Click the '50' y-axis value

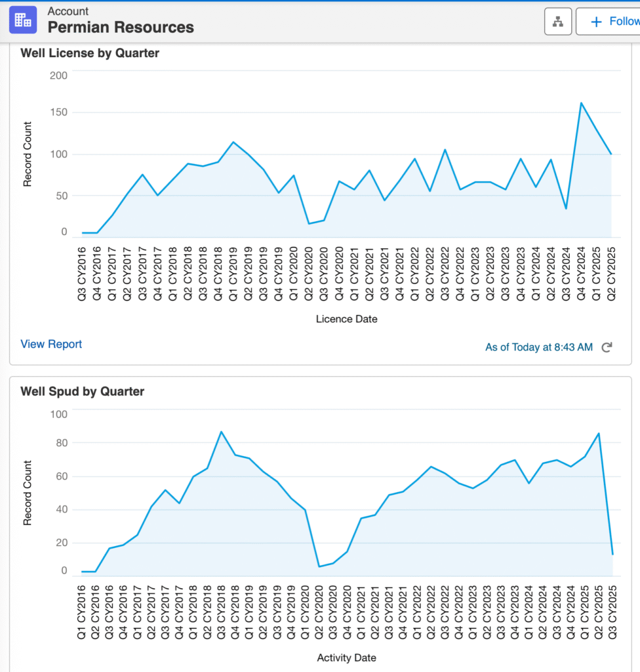[x=61, y=196]
